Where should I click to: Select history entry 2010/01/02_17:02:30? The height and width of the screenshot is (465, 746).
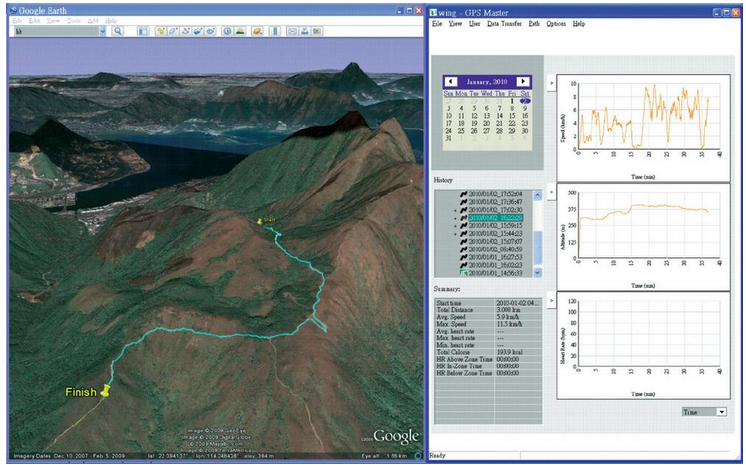(x=495, y=210)
